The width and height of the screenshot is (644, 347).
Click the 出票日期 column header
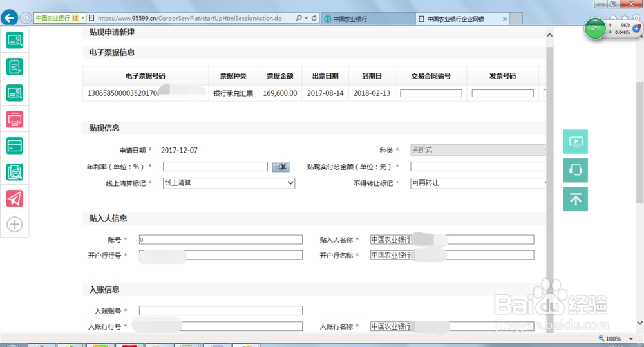pos(325,75)
